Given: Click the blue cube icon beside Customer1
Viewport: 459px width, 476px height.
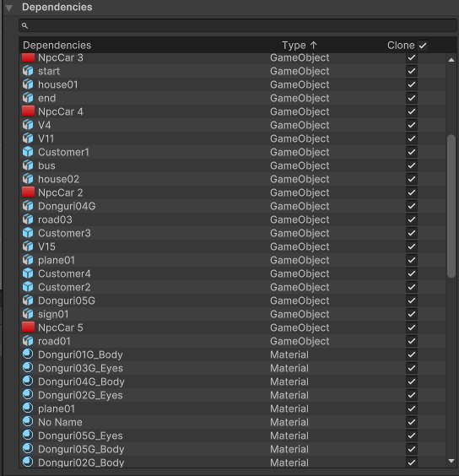Looking at the screenshot, I should tap(28, 152).
